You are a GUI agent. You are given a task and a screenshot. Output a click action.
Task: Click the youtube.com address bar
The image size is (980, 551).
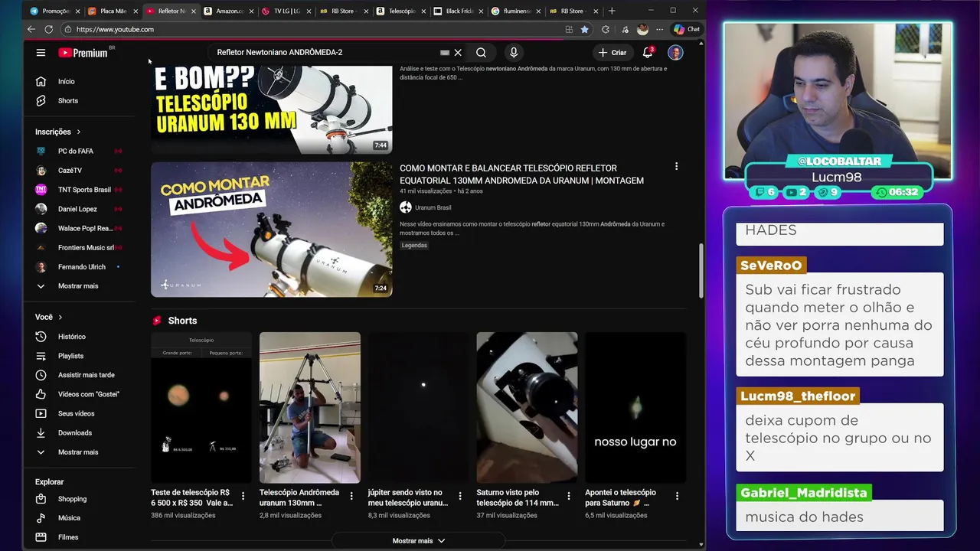click(310, 29)
